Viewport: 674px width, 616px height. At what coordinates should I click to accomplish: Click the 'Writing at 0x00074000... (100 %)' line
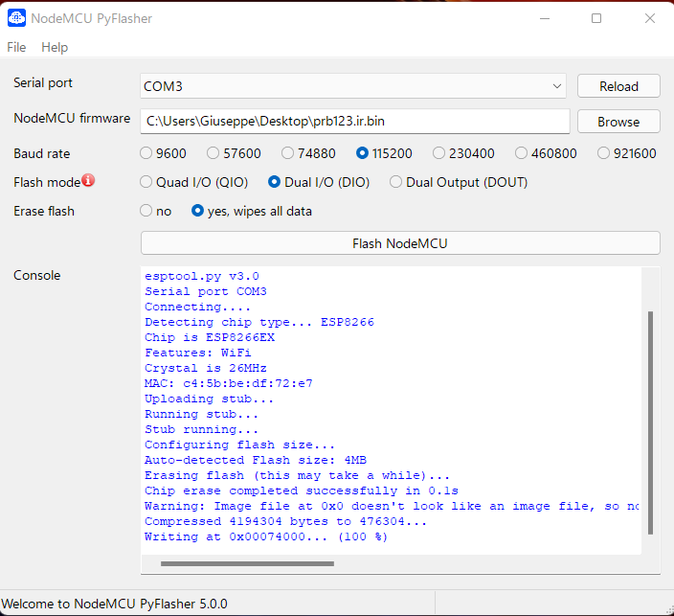coord(266,536)
